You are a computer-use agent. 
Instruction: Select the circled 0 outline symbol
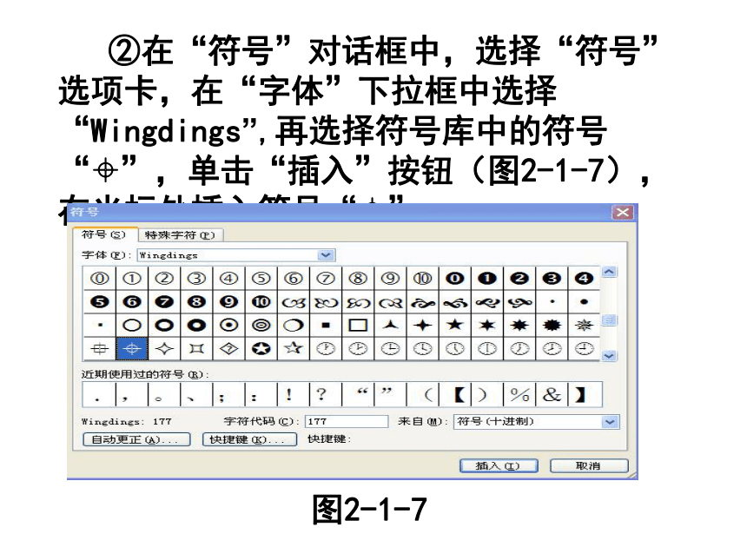(100, 278)
